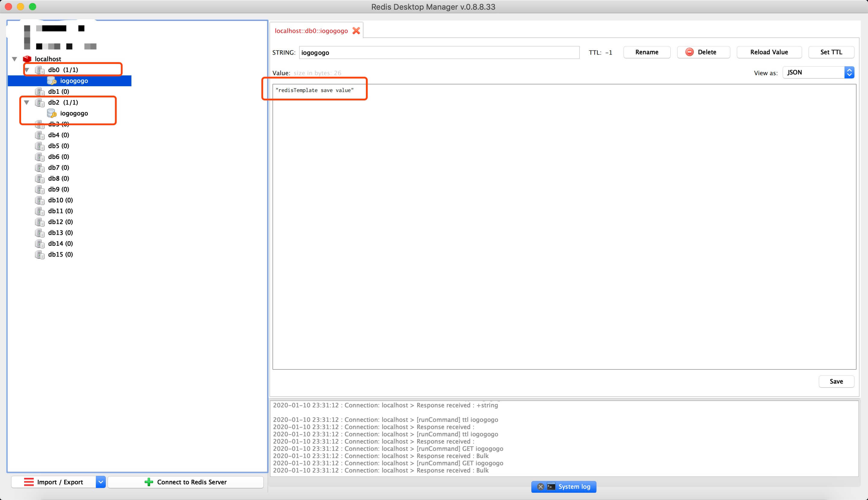This screenshot has height=500, width=868.
Task: Close the localhost::db0::iogogogo tab
Action: point(356,31)
